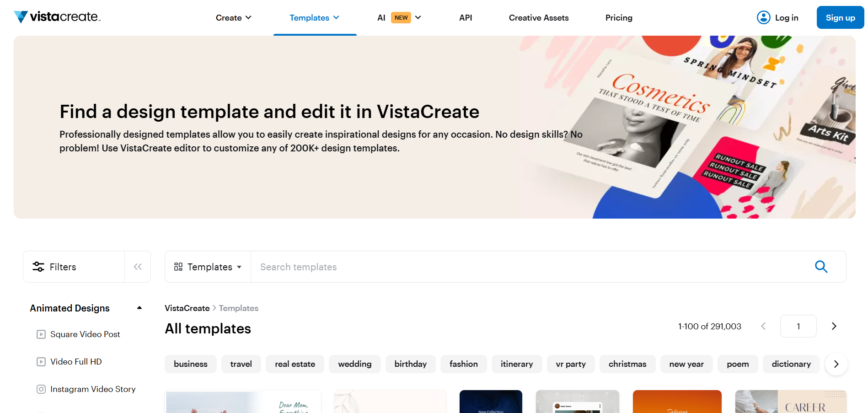Click the '1-100 of 291,003' results count
This screenshot has height=413, width=868.
pos(710,326)
